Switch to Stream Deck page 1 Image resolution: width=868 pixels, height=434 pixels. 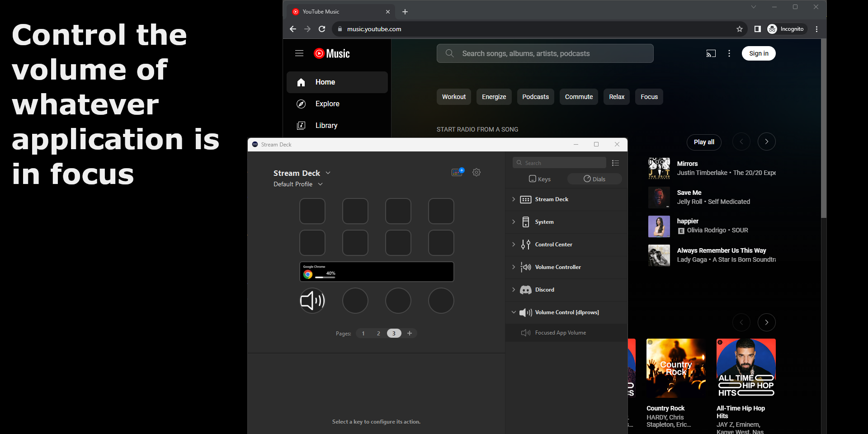363,333
